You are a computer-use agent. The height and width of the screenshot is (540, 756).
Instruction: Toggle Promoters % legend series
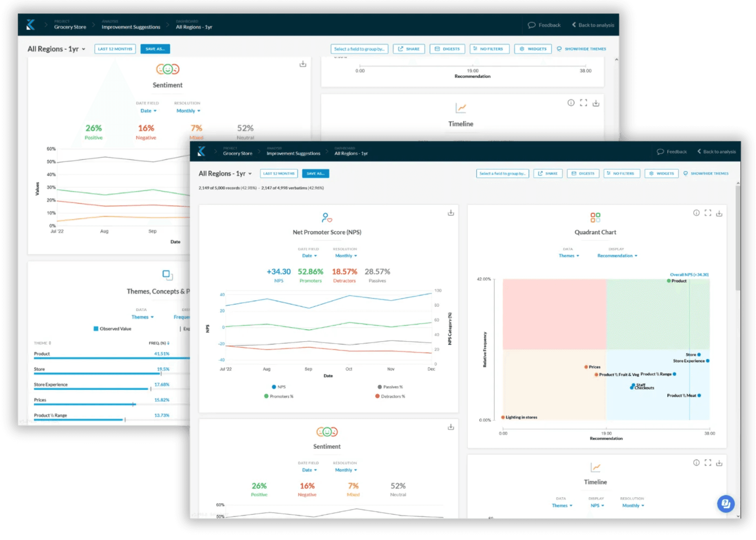279,396
